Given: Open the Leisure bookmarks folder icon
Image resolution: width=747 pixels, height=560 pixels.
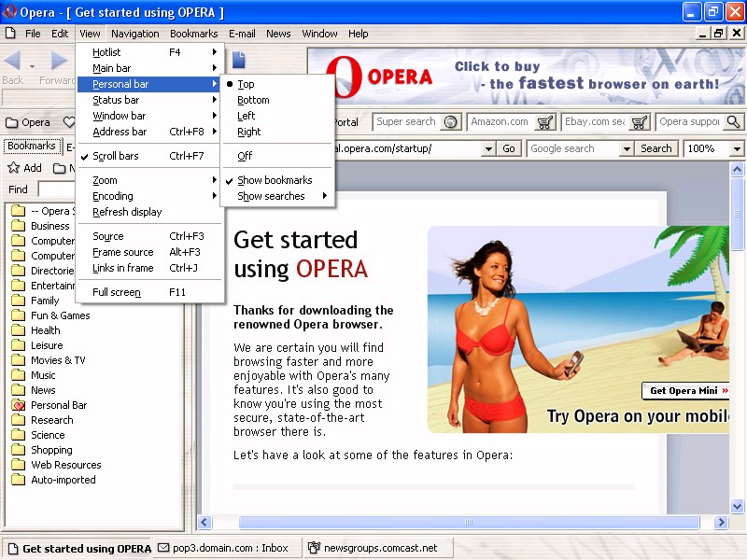Looking at the screenshot, I should point(18,344).
